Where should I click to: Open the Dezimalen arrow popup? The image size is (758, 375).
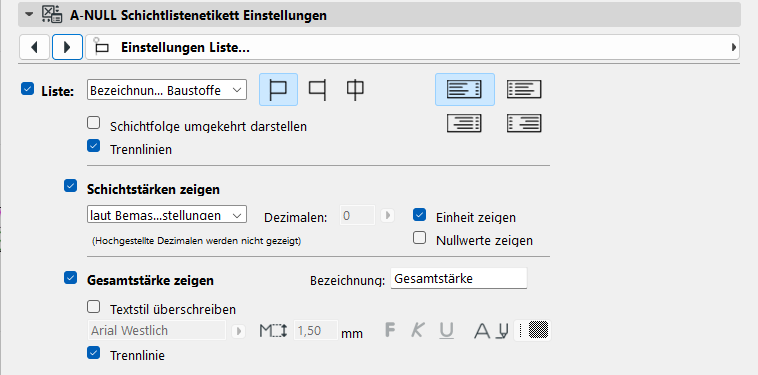(387, 215)
